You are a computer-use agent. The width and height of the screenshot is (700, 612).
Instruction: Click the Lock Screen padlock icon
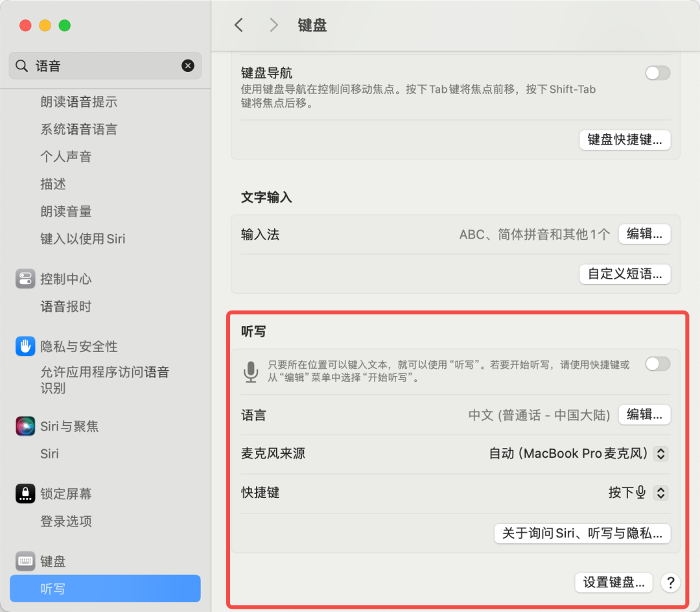25,493
